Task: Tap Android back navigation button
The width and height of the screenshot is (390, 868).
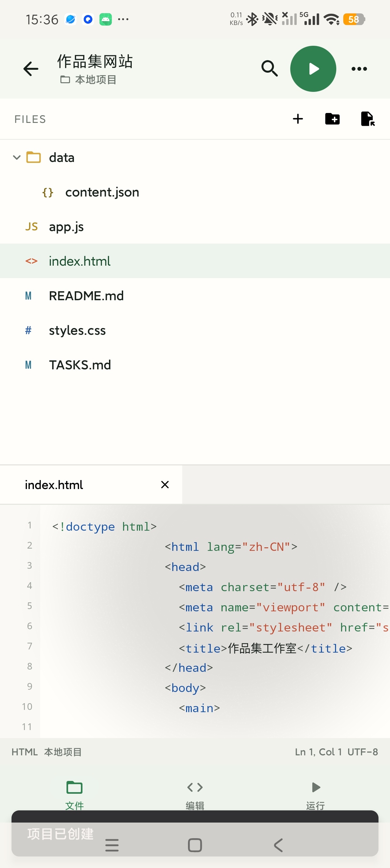Action: [278, 845]
